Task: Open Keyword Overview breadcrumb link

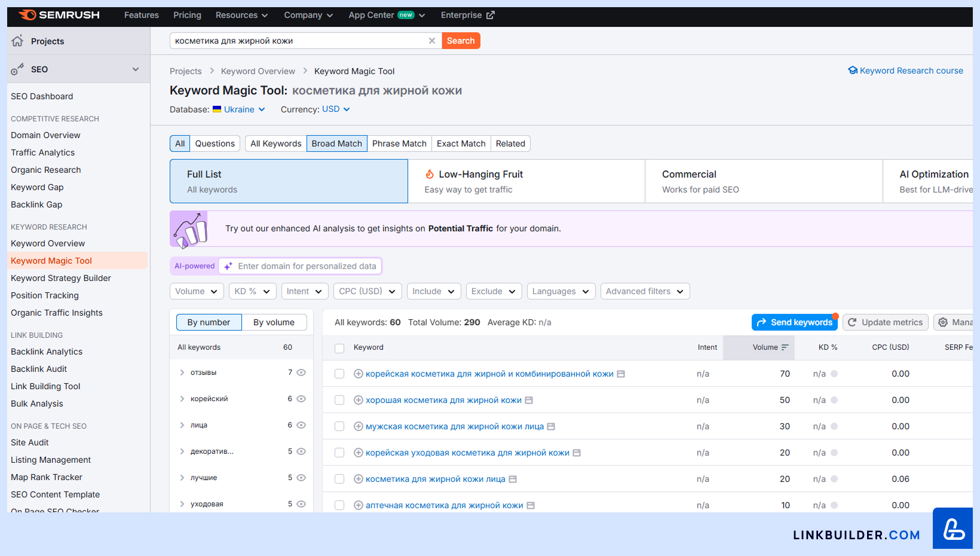Action: tap(258, 71)
